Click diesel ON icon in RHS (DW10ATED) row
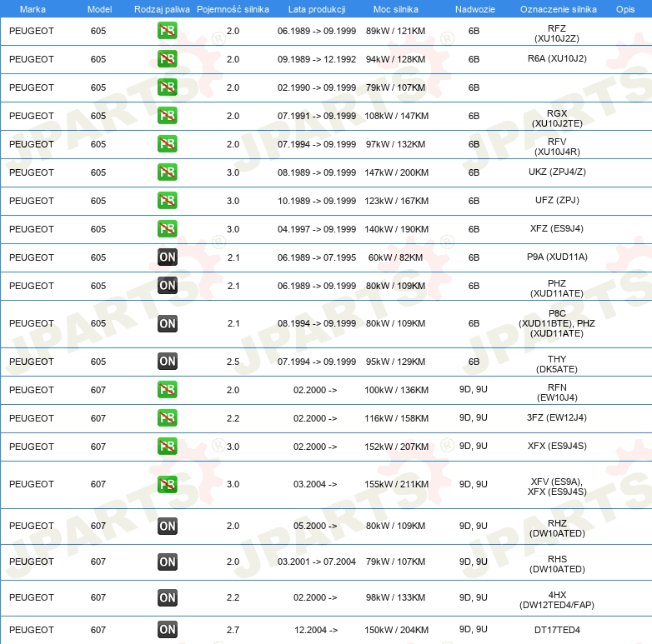The image size is (652, 644). (168, 562)
